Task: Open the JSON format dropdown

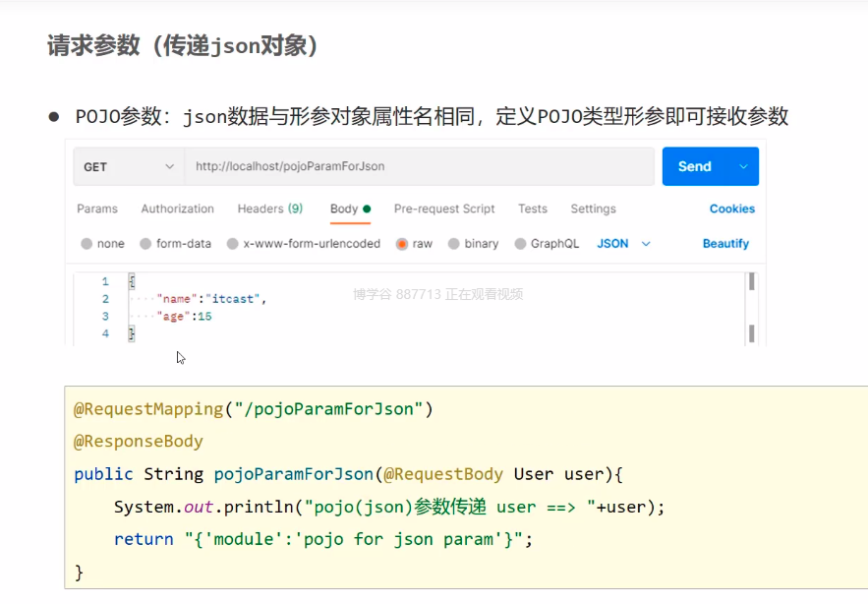Action: click(x=624, y=244)
